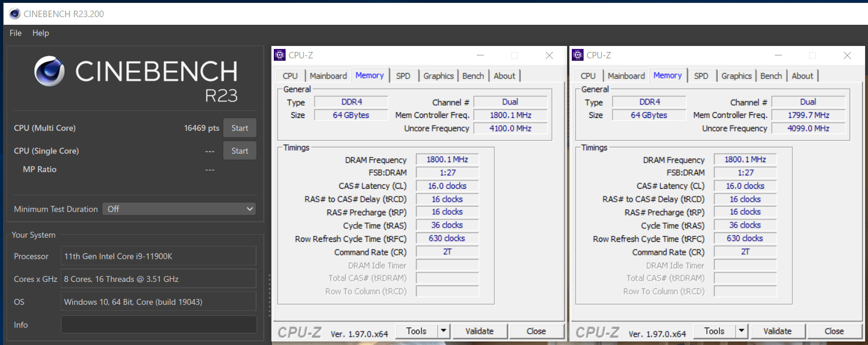Click the Info input field in Cinebench
Viewport: 868px width, 345px height.
[x=159, y=324]
